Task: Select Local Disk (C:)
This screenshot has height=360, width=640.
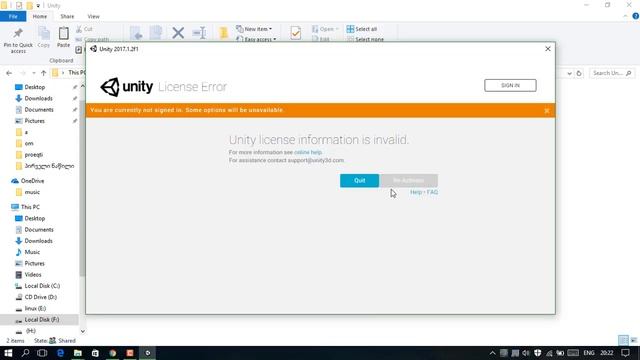Action: pyautogui.click(x=42, y=286)
